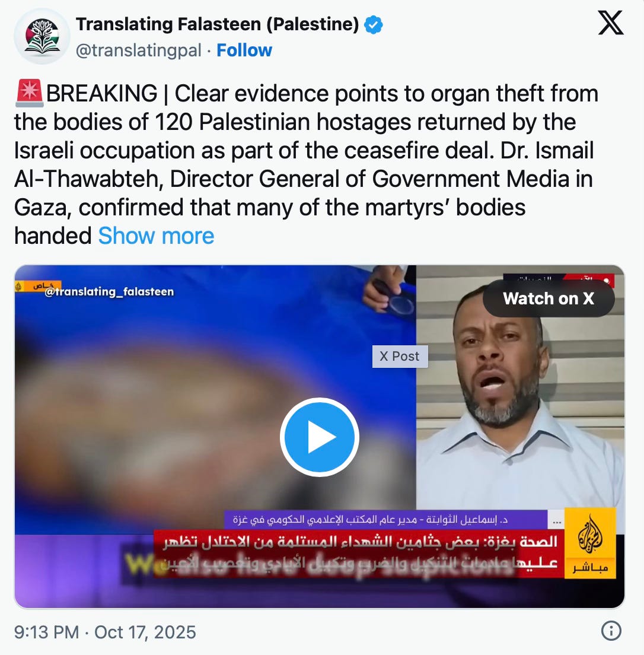644x655 pixels.
Task: Open the Translating Falasteen (Palestine) name link
Action: 217,24
